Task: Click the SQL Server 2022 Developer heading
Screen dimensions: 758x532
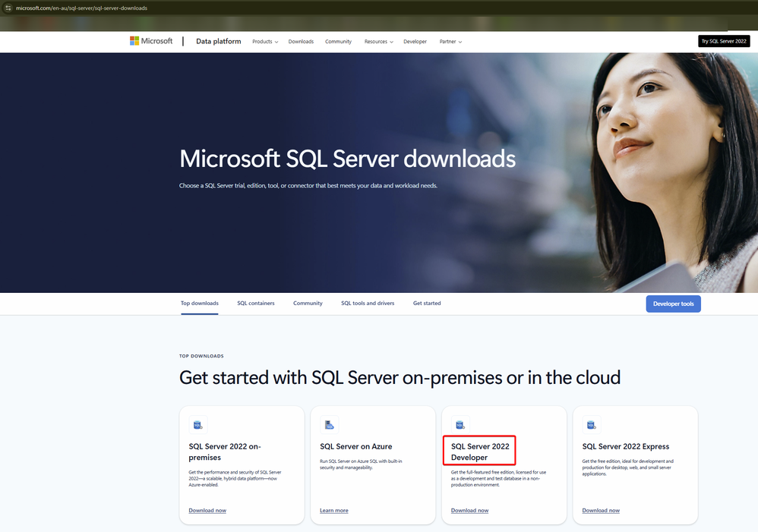Action: [x=480, y=452]
